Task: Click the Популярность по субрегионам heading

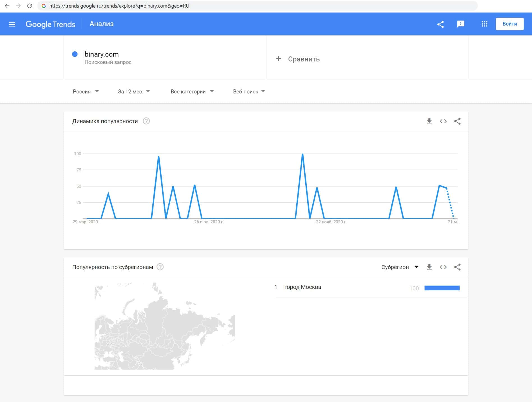Action: click(113, 267)
